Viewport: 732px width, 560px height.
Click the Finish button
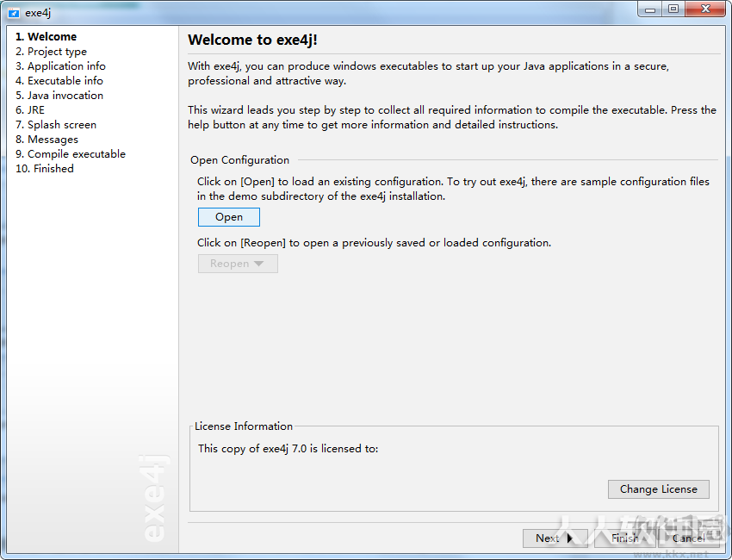click(625, 538)
